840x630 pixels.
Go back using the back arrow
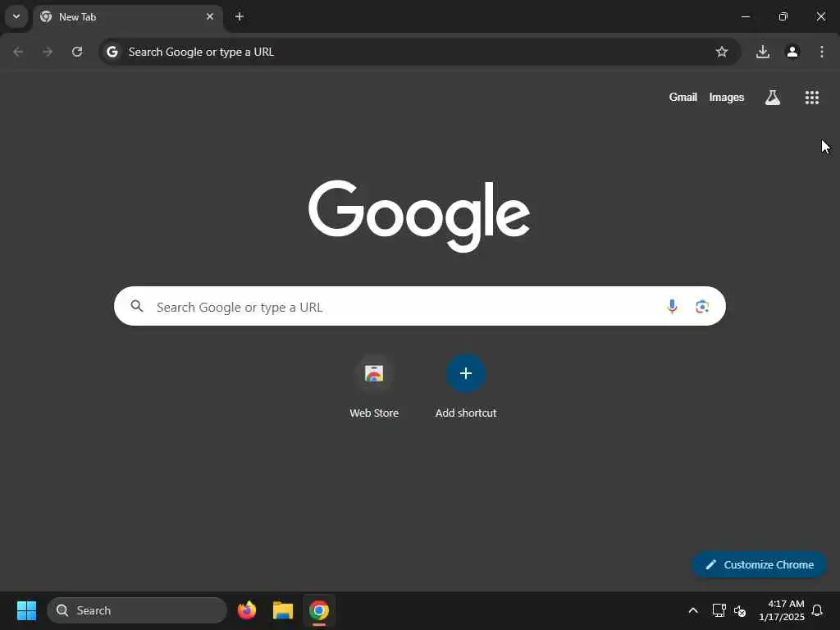pyautogui.click(x=18, y=52)
